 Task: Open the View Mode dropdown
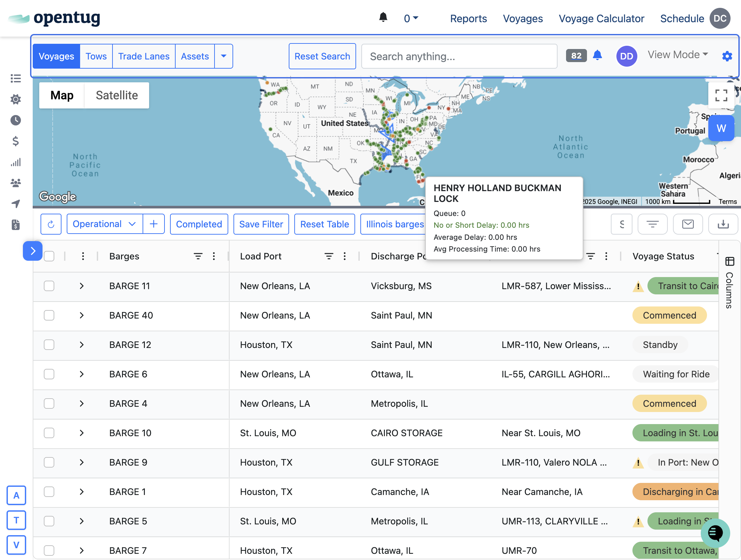pos(677,55)
